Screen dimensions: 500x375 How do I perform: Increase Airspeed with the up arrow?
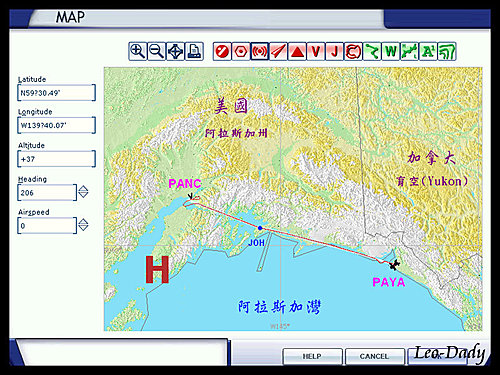[83, 222]
